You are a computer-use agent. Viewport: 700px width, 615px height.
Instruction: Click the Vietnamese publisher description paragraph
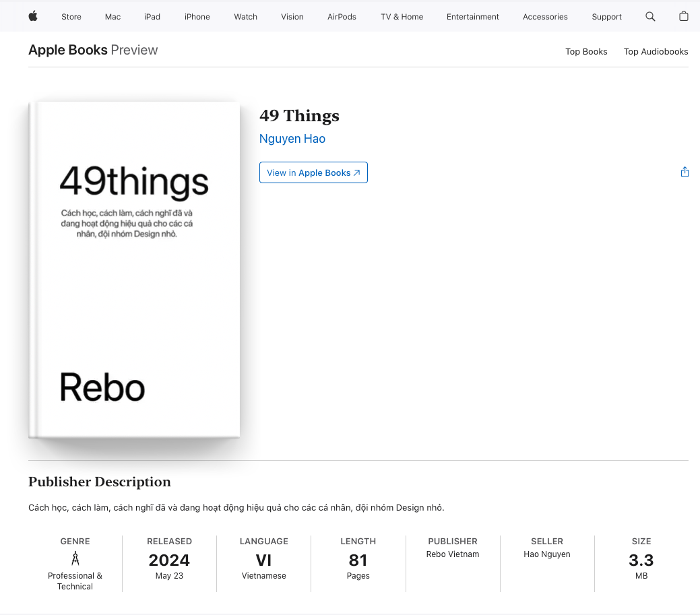pyautogui.click(x=236, y=507)
